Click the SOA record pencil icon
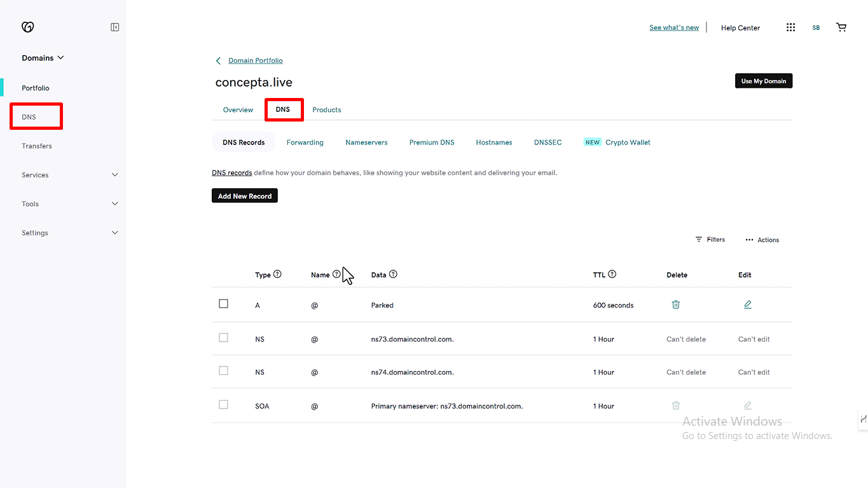 [x=748, y=405]
